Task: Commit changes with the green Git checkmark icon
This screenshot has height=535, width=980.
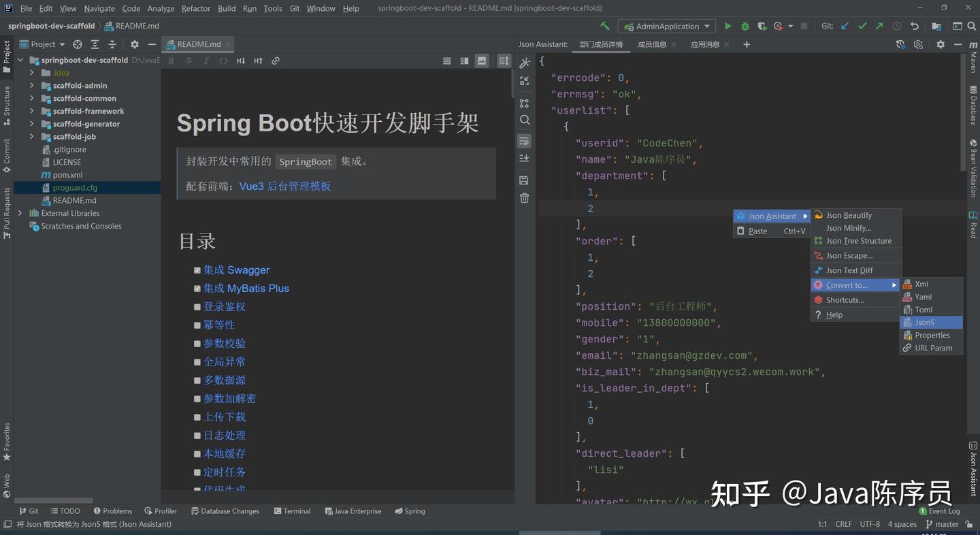Action: (x=862, y=25)
